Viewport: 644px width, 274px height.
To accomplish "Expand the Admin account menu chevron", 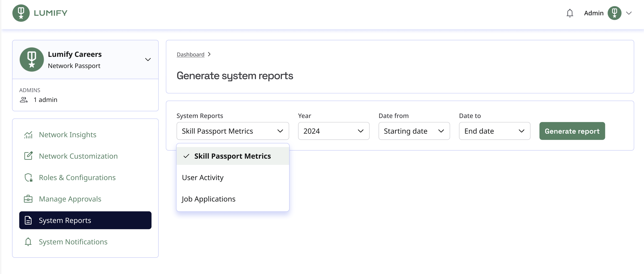I will pos(629,13).
